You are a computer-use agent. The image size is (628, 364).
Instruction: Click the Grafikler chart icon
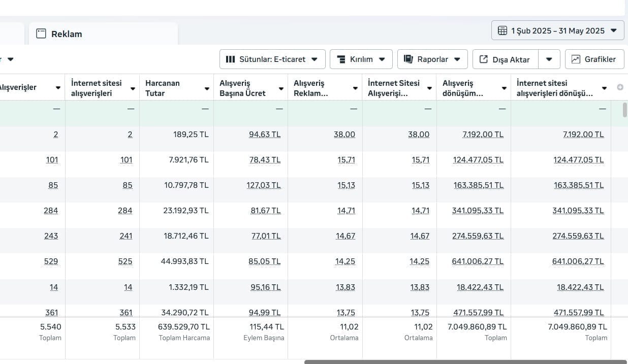[x=576, y=59]
